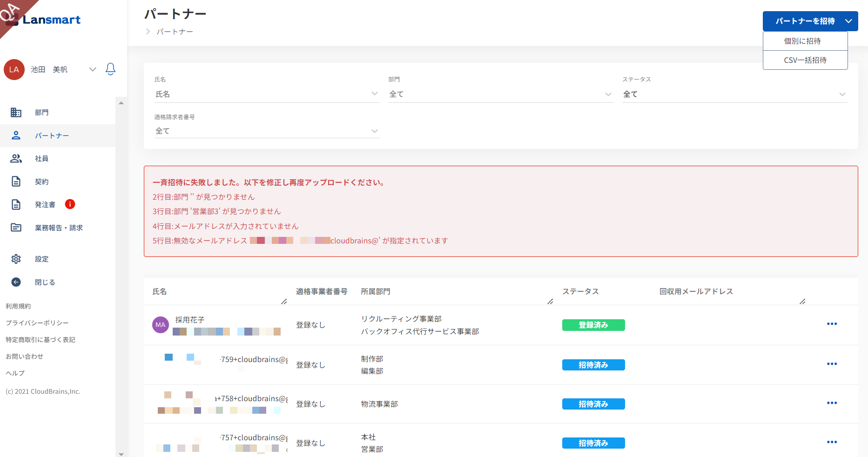Open the 利用規約 link

(18, 306)
